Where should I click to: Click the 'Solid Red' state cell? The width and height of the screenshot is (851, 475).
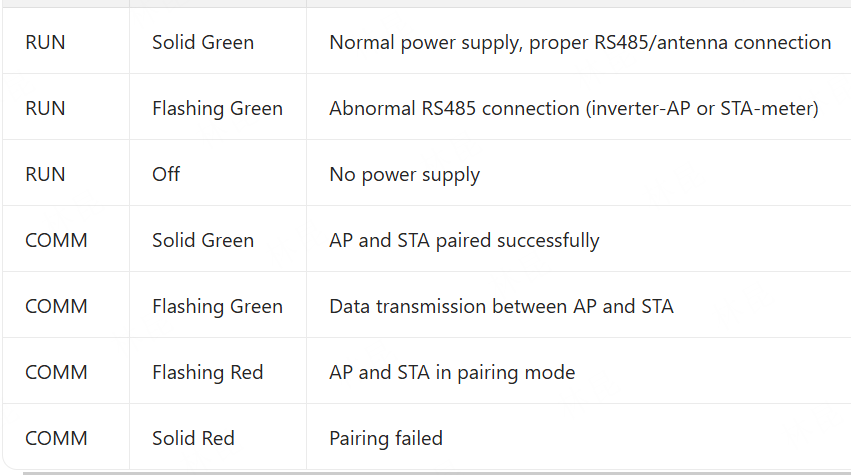[193, 438]
